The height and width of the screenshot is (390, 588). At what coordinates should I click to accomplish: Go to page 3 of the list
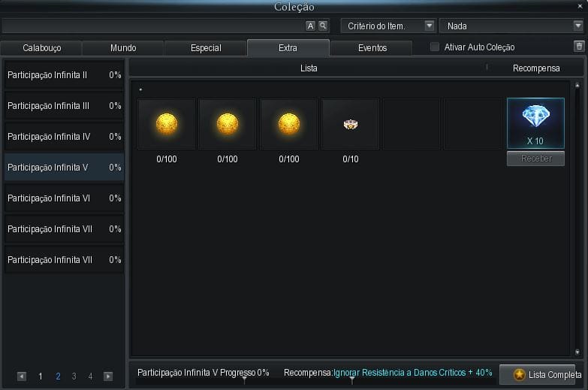point(74,376)
